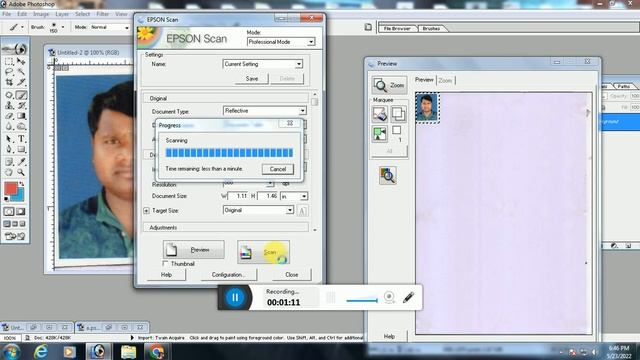Image resolution: width=640 pixels, height=360 pixels.
Task: Click the Save settings button
Action: click(252, 79)
